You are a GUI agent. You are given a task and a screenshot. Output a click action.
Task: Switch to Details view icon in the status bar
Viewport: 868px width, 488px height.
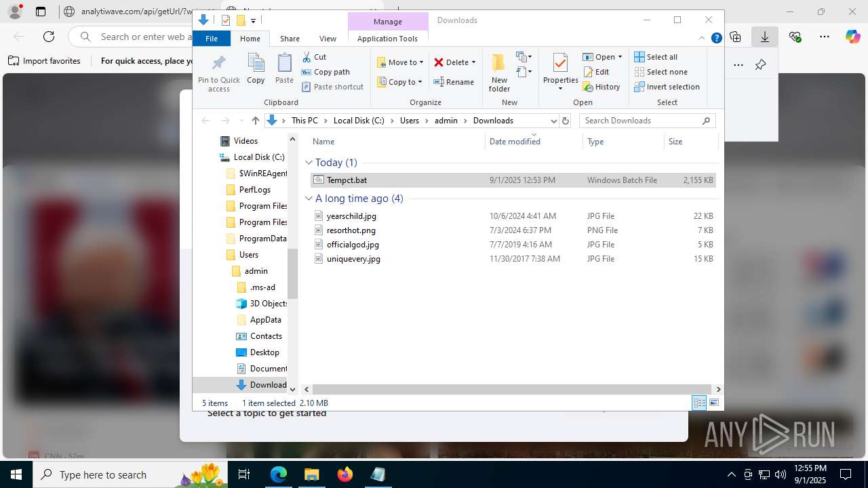699,403
